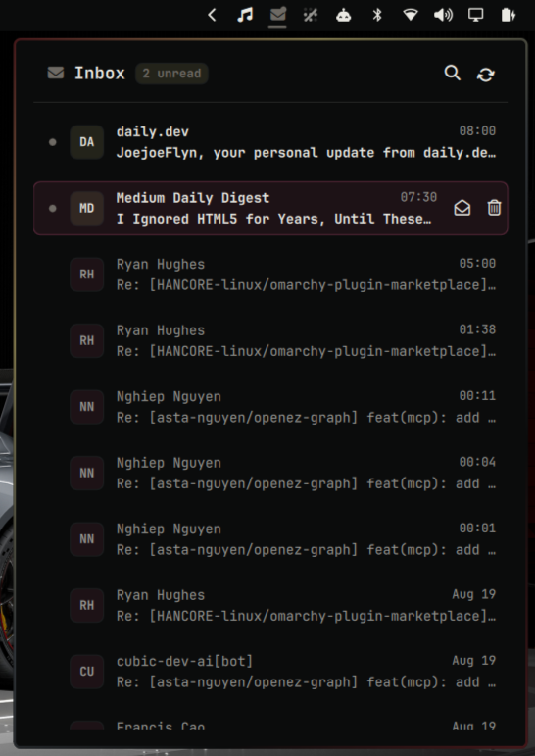Screen dimensions: 535x756
Task: Open Bluetooth settings from top bar
Action: (377, 15)
